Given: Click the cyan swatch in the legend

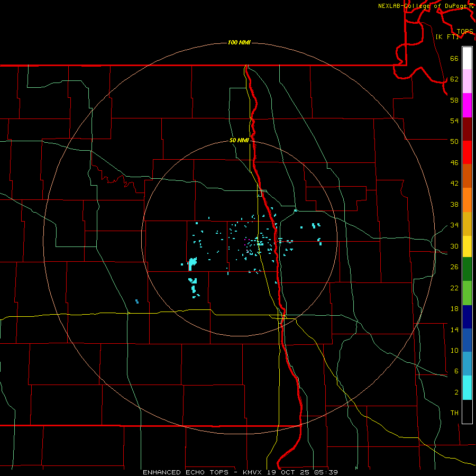Looking at the screenshot, I should (x=467, y=388).
